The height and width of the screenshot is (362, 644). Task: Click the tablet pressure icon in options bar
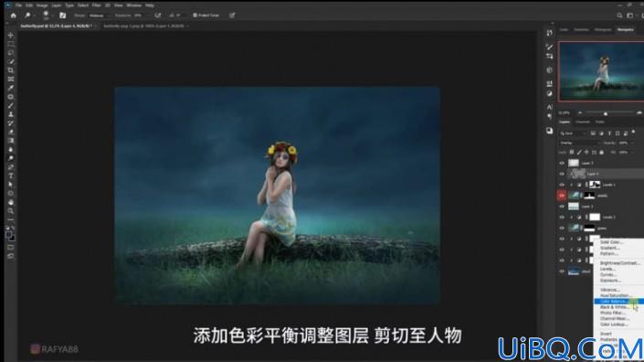232,16
